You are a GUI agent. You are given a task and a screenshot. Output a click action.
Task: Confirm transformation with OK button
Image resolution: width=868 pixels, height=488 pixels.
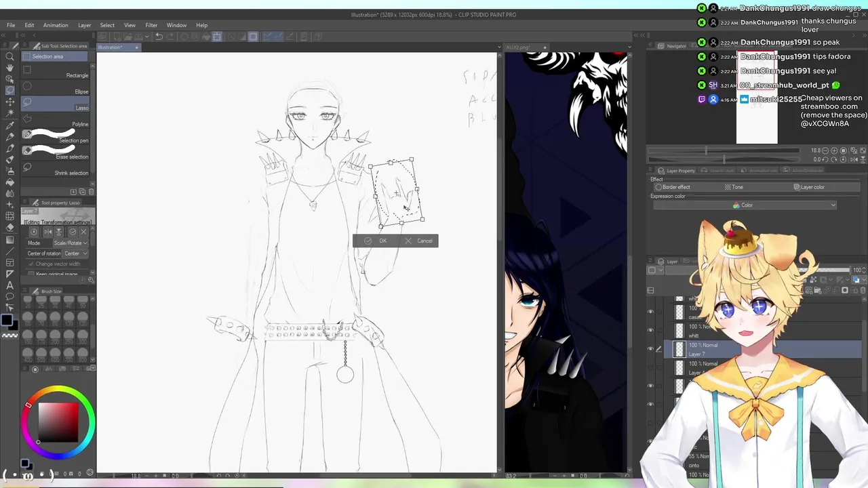[377, 241]
